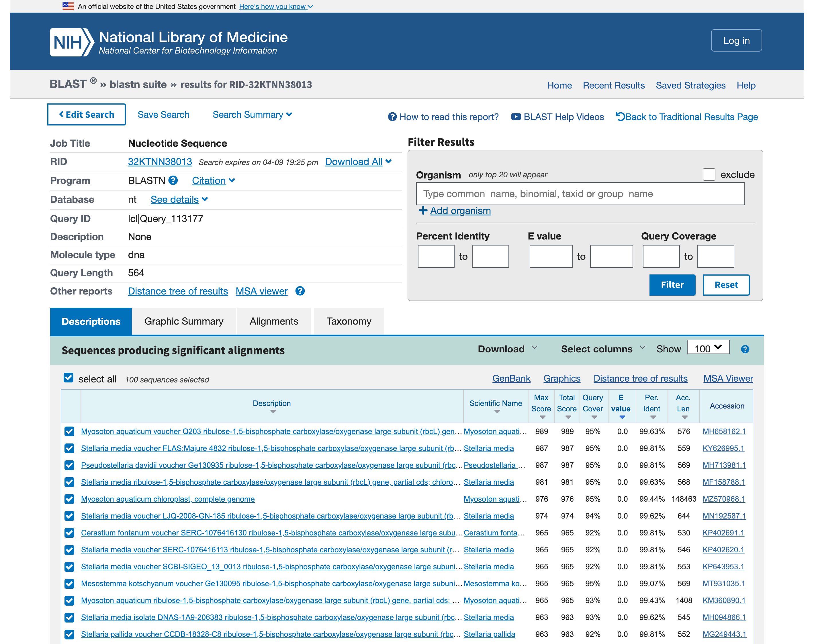814x644 pixels.
Task: Open the Taxonomy tab
Action: tap(349, 321)
